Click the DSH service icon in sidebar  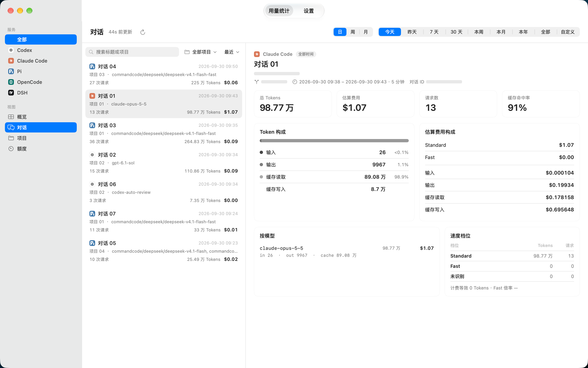[11, 93]
